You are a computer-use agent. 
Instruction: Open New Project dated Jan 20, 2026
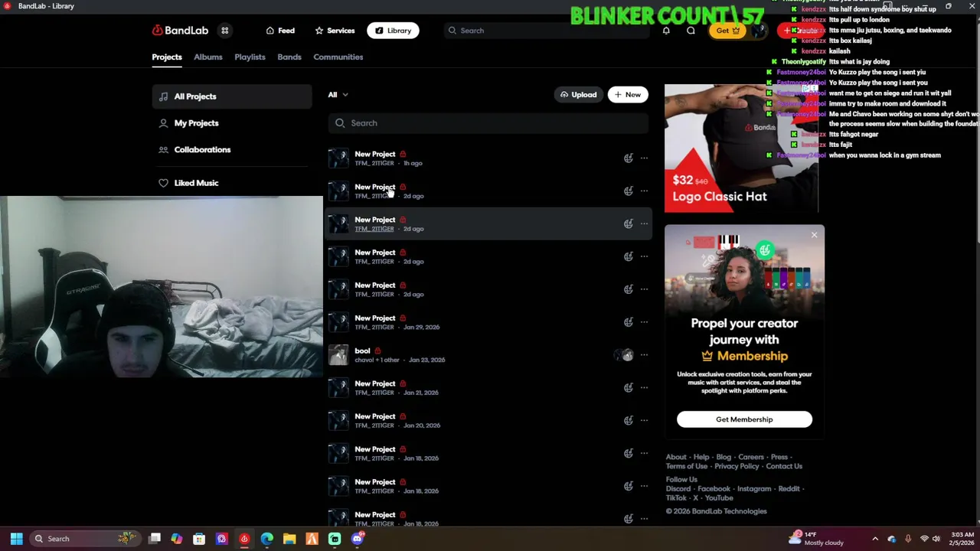pos(375,417)
